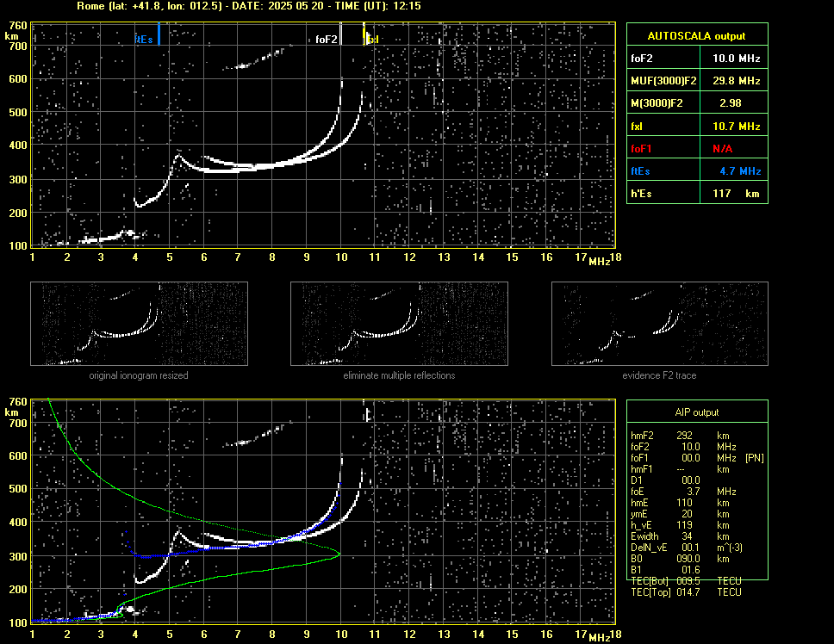834x644 pixels.
Task: Select the 'original ionogram resized' thumbnail
Action: click(x=139, y=324)
